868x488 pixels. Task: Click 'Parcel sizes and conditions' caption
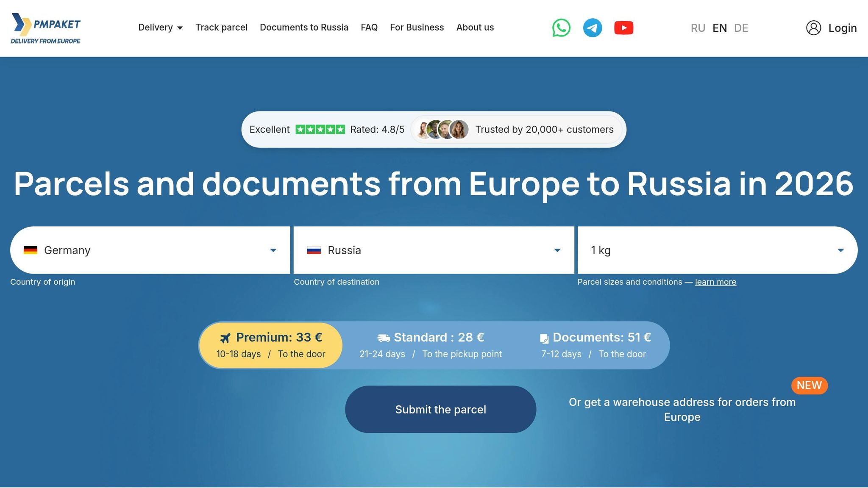(630, 282)
